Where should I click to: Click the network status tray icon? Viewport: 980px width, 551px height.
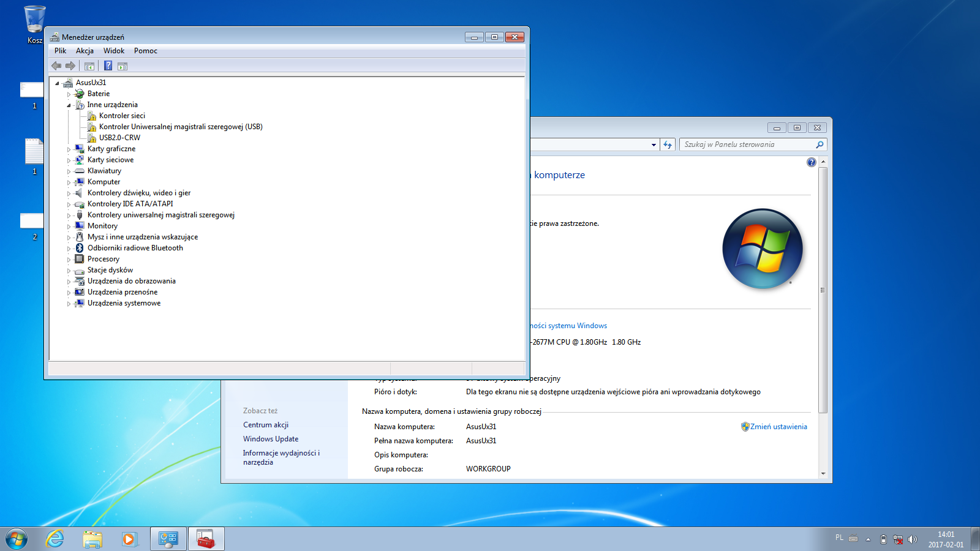pos(898,539)
